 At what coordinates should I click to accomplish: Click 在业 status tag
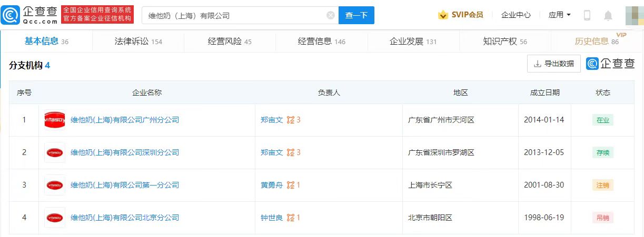coord(602,120)
